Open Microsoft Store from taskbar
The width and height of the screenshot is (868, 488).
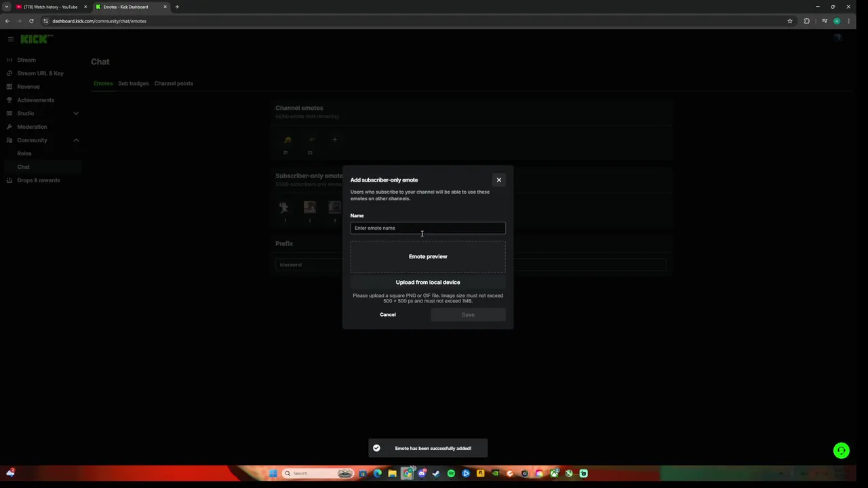(x=363, y=473)
